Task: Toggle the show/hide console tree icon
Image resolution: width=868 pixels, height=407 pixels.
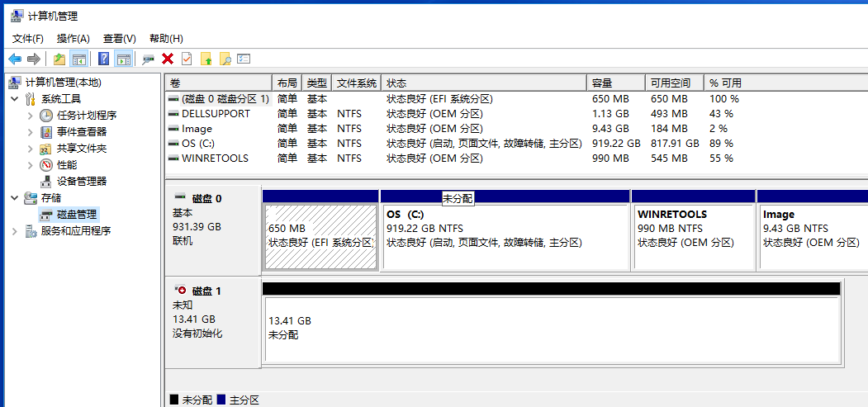Action: point(78,59)
